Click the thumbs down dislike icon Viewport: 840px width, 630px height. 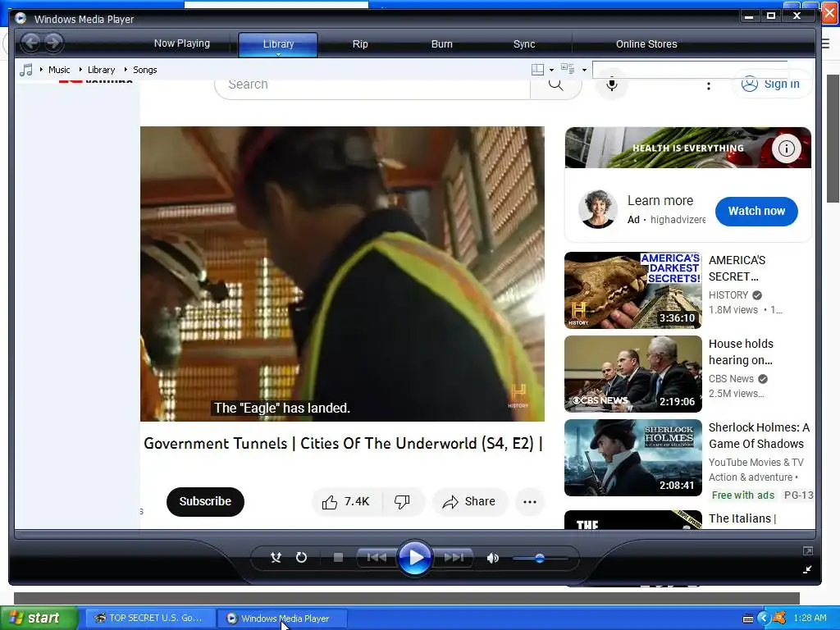[x=402, y=502]
